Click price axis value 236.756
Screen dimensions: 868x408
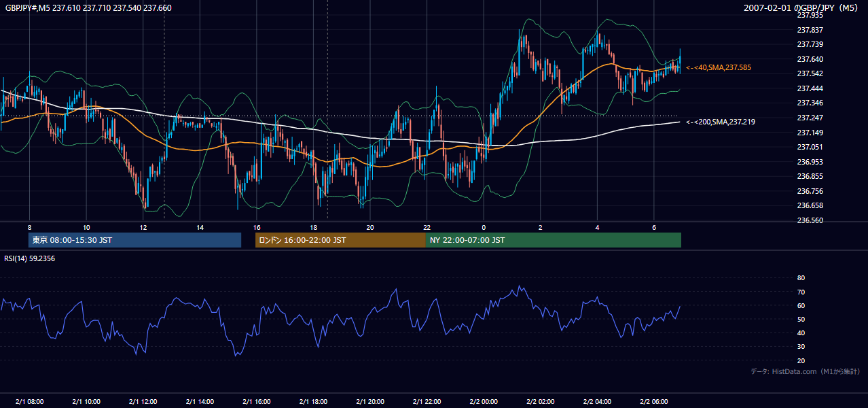(810, 191)
